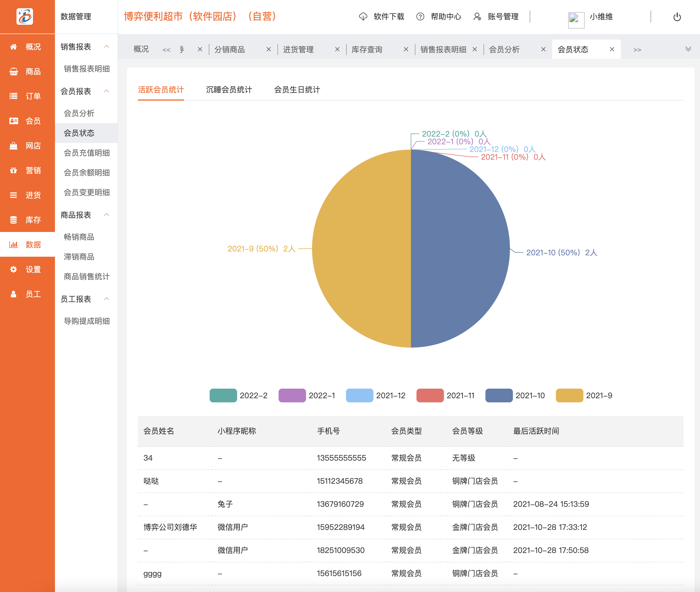Toggle the 2021-11 legend series

point(430,395)
